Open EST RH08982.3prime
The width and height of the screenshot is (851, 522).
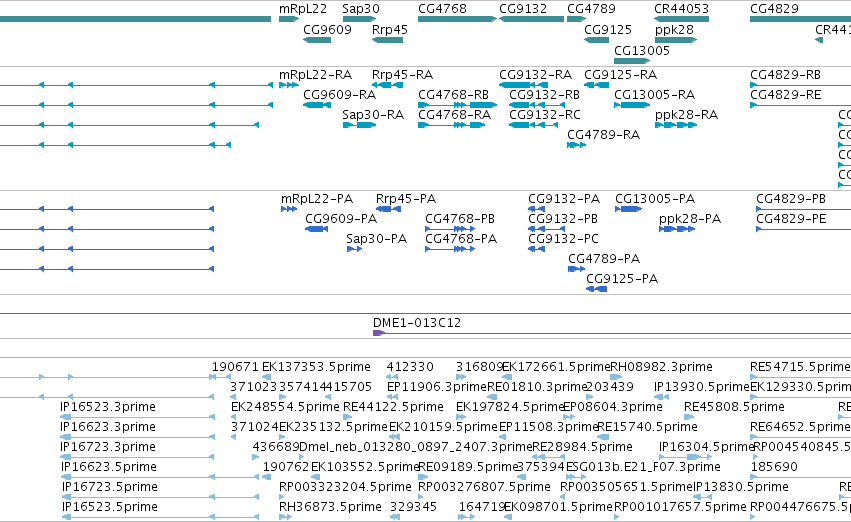click(662, 367)
